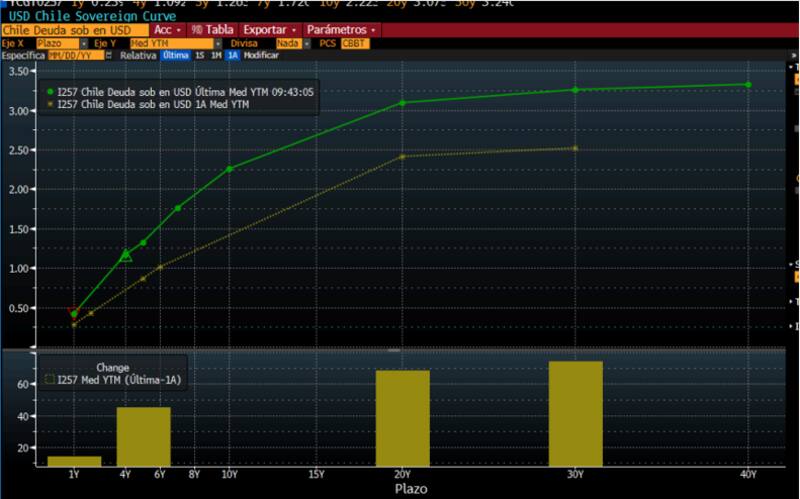This screenshot has width=800, height=499.
Task: Select the 20Y point on green curve
Action: click(402, 102)
